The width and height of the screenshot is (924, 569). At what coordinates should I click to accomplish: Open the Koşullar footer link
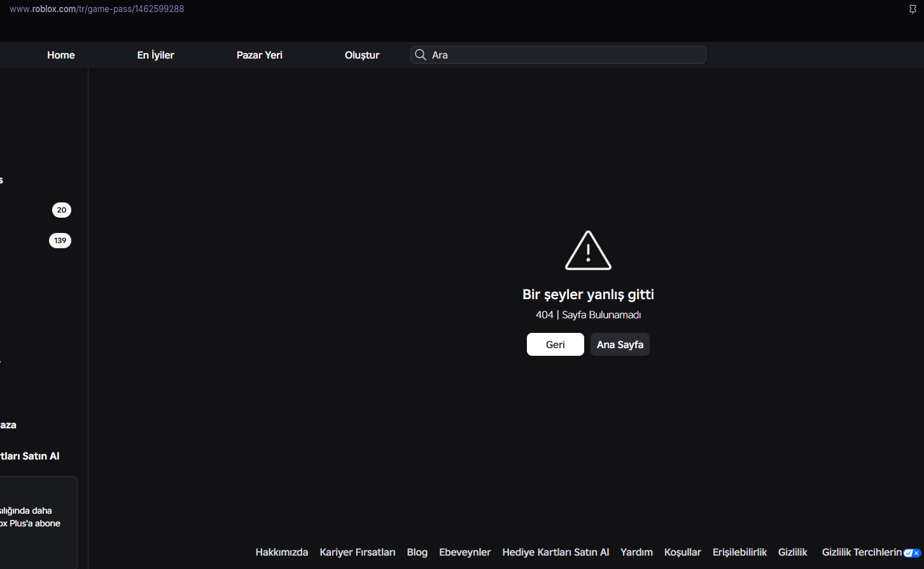[x=683, y=552]
